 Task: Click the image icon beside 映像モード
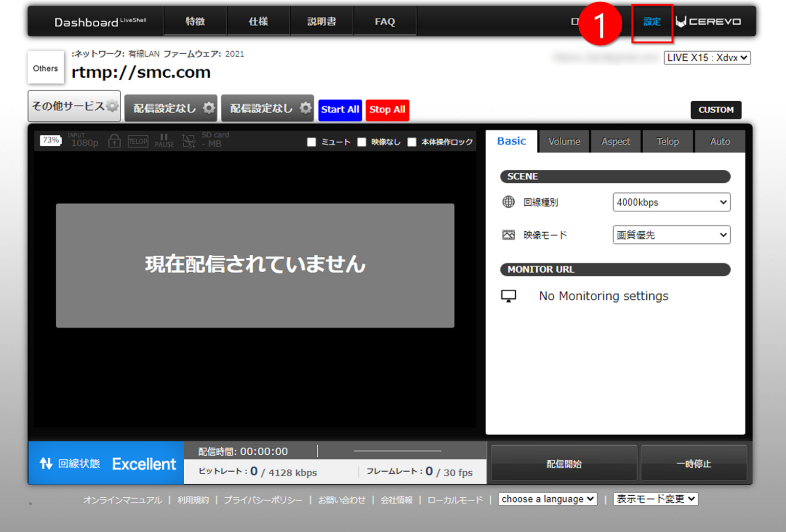pos(508,234)
